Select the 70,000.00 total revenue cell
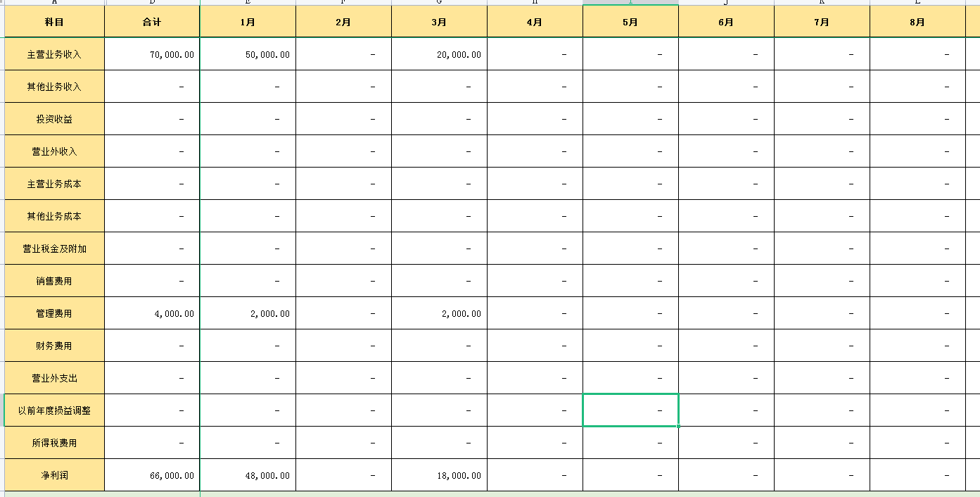Viewport: 980px width, 497px height. click(152, 54)
